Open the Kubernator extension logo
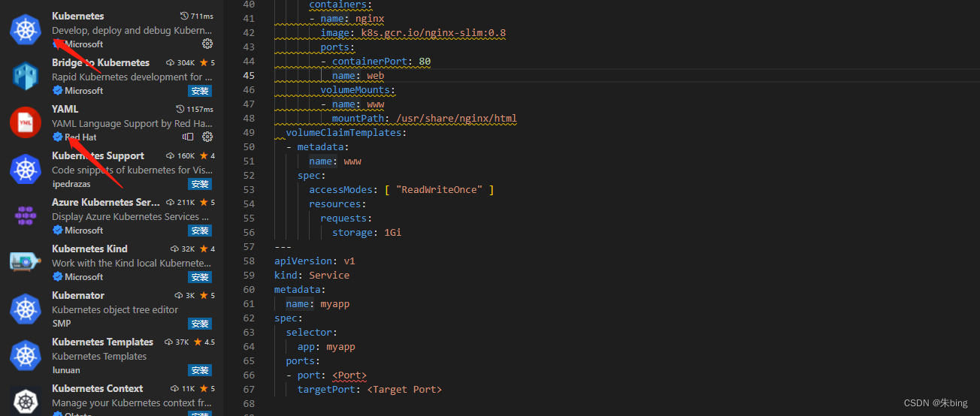The width and height of the screenshot is (980, 416). point(26,308)
